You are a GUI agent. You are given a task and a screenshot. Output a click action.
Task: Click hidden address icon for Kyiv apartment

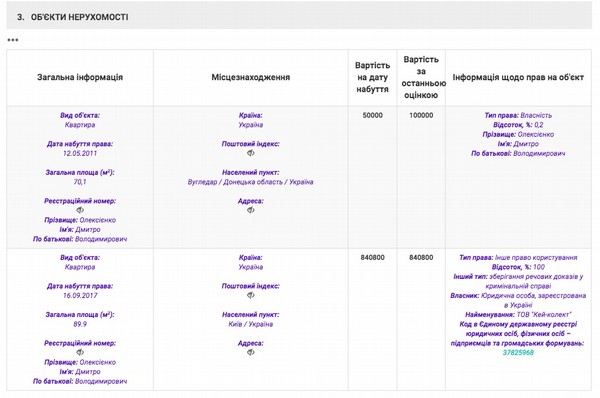(251, 352)
